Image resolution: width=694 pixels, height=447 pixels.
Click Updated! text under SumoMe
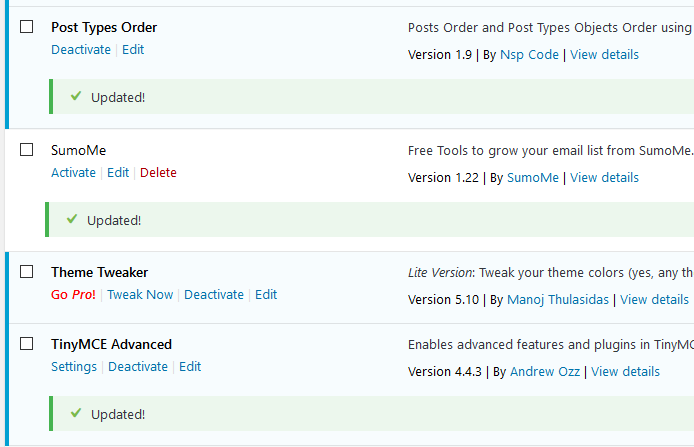tap(114, 220)
